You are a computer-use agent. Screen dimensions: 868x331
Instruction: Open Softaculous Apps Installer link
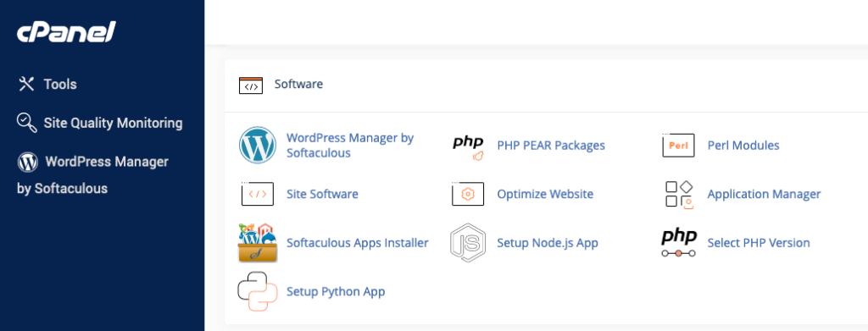point(358,243)
